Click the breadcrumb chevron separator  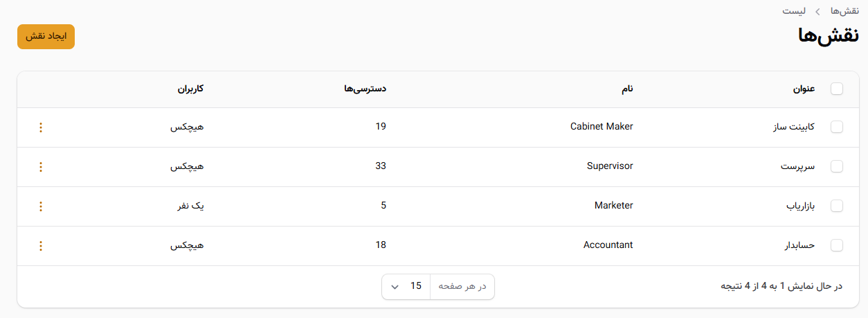(817, 12)
